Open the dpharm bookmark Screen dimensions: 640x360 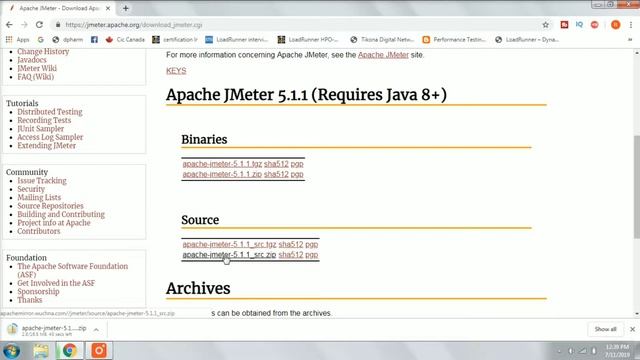(68, 40)
